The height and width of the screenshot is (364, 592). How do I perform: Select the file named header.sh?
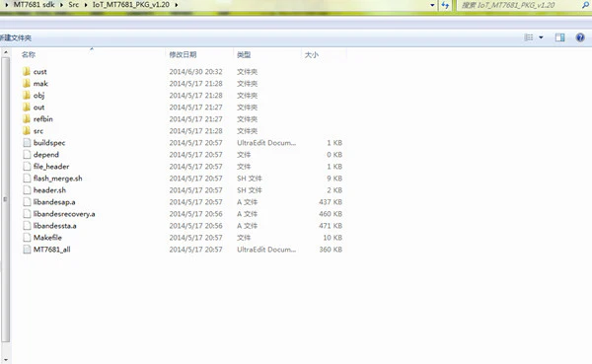[x=49, y=190]
